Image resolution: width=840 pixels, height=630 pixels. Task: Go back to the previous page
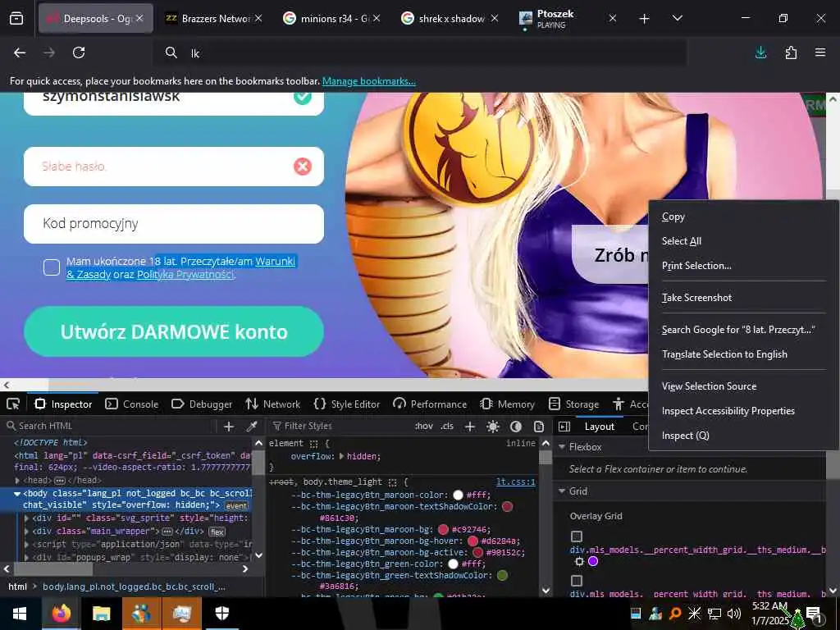(20, 52)
